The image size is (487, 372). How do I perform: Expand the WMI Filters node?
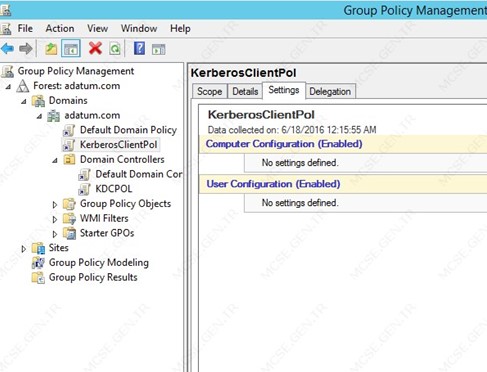point(55,219)
